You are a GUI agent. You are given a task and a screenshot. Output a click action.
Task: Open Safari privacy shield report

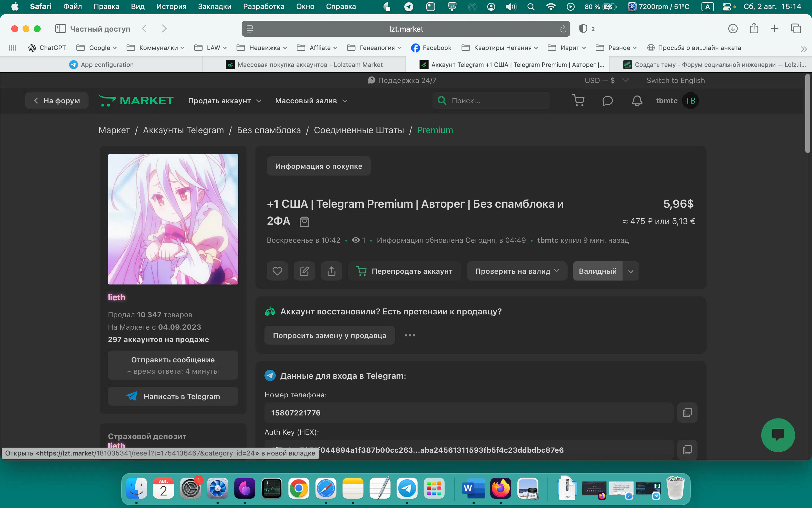(583, 29)
